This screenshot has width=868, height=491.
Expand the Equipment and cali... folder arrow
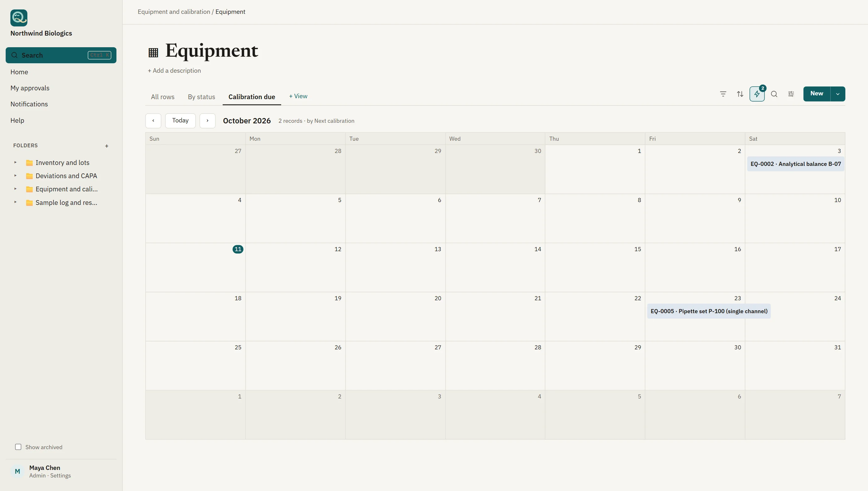coord(15,189)
